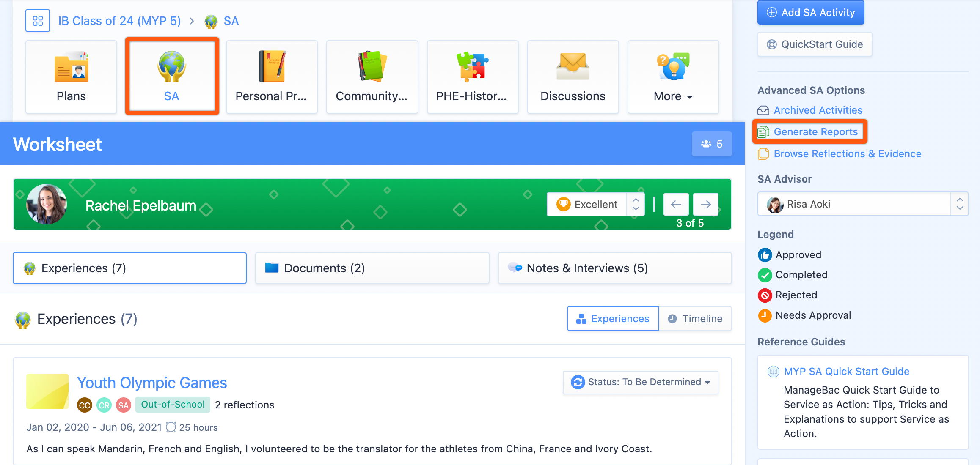Open Youth Olympic Games experience title
Screen dimensions: 980x465
coord(152,383)
